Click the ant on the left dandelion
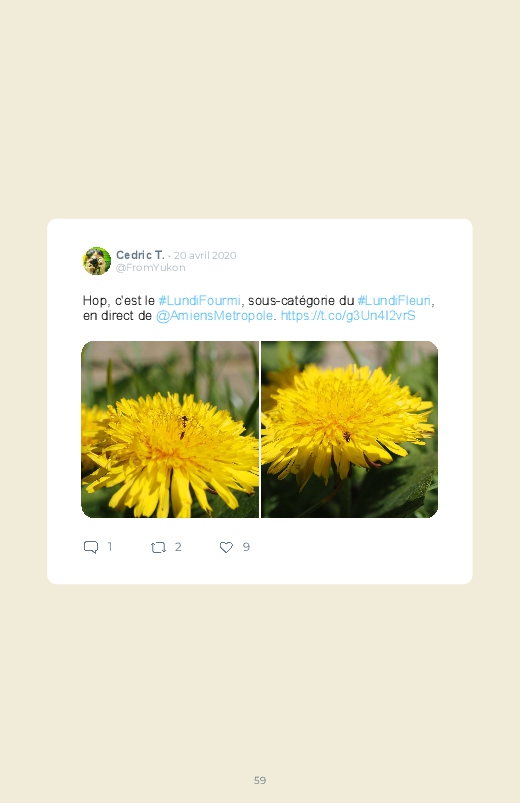The height and width of the screenshot is (803, 520). tap(183, 427)
